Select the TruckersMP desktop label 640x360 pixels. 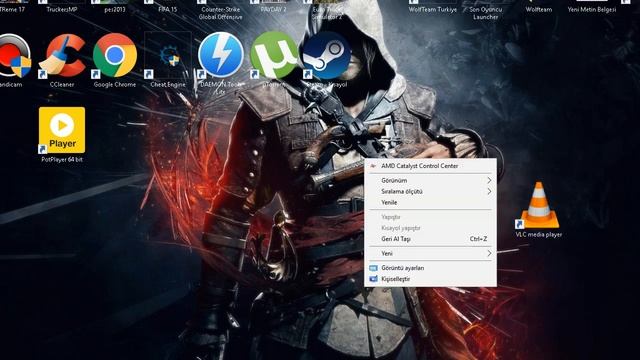tap(62, 9)
